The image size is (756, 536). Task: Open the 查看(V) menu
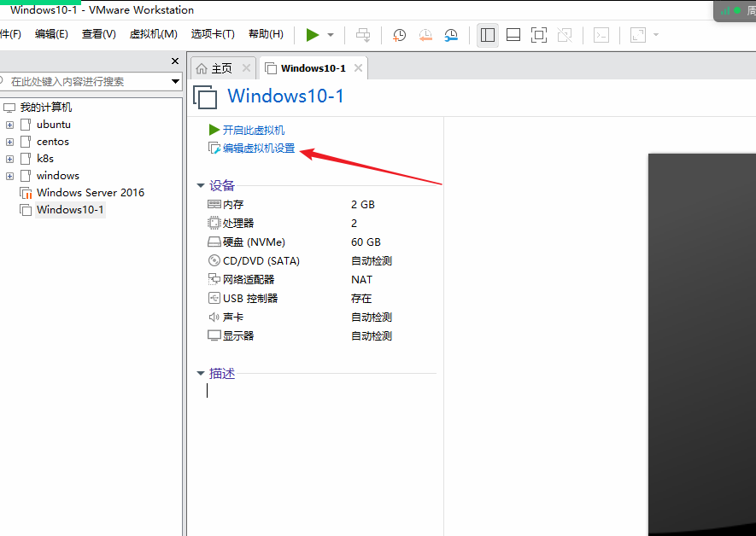point(99,34)
